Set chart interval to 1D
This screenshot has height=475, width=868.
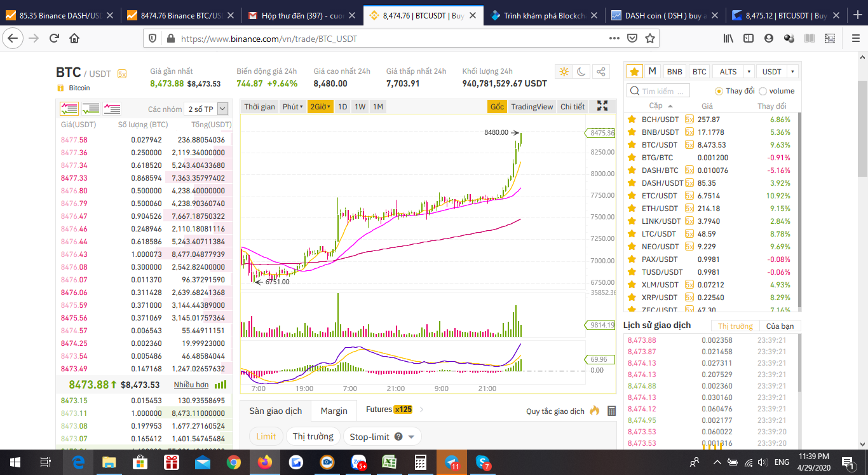point(342,107)
